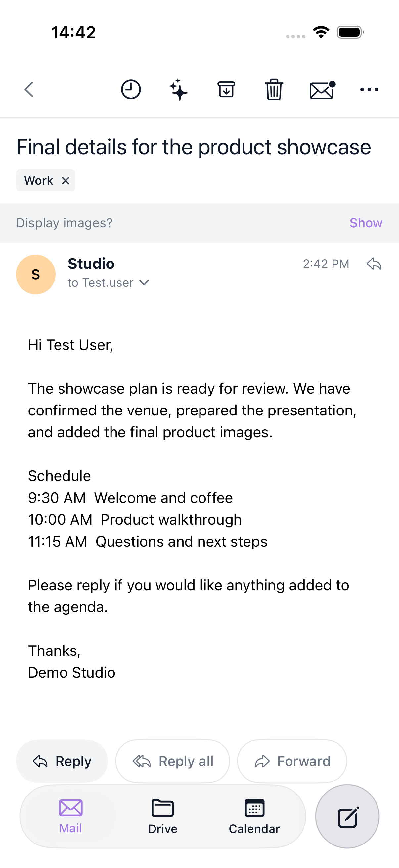Show blocked images in the email

(x=366, y=223)
